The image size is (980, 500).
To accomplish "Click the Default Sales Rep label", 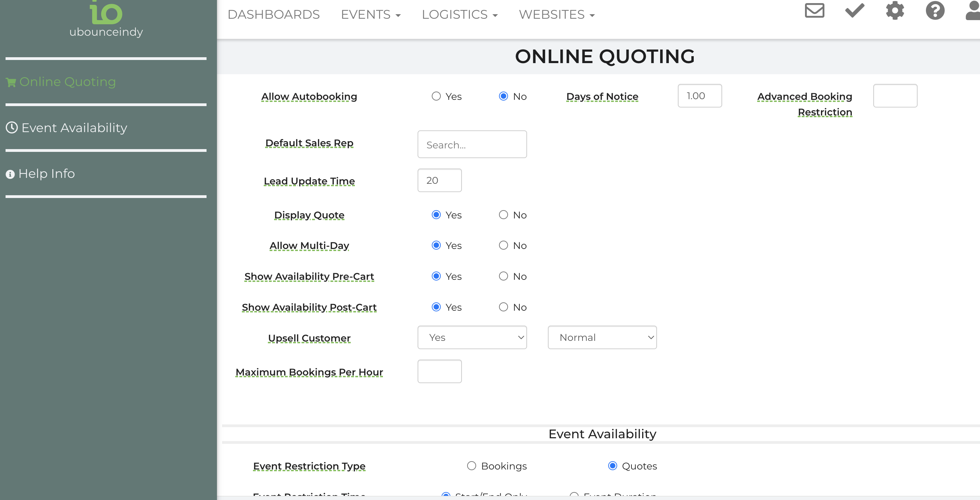I will [309, 143].
